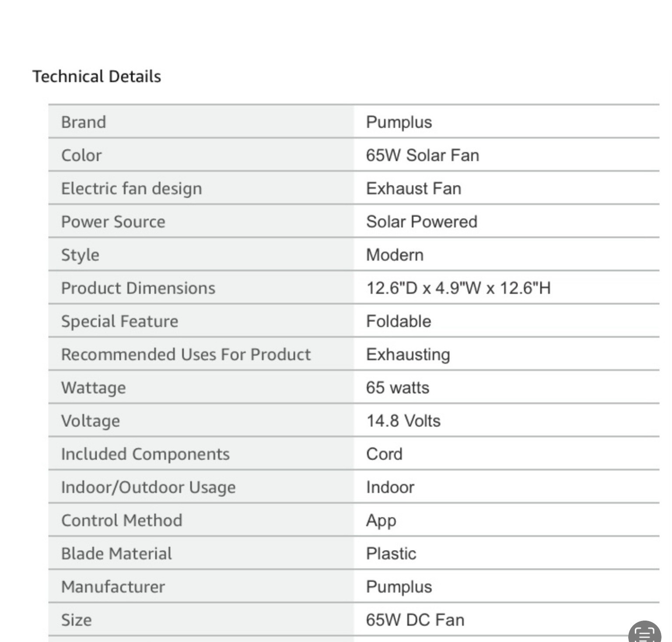
Task: Select the App control method value
Action: point(381,521)
